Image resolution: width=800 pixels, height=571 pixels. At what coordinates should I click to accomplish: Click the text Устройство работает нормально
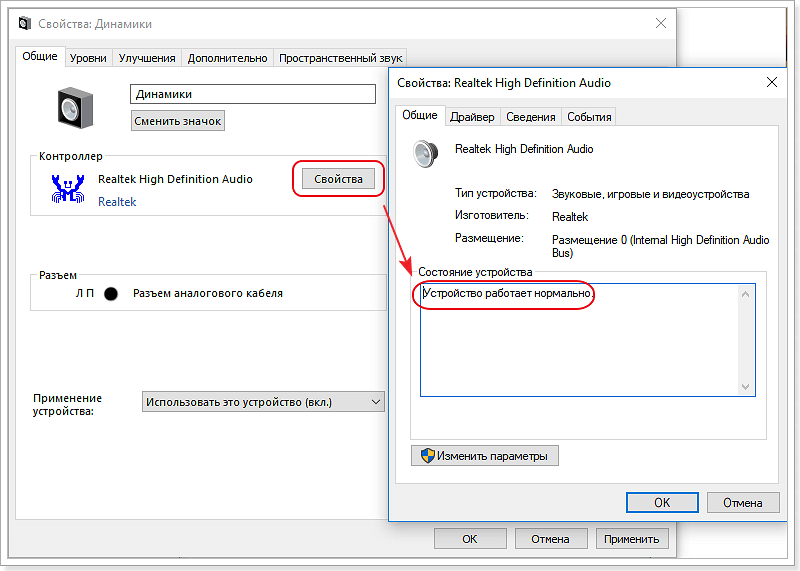508,293
